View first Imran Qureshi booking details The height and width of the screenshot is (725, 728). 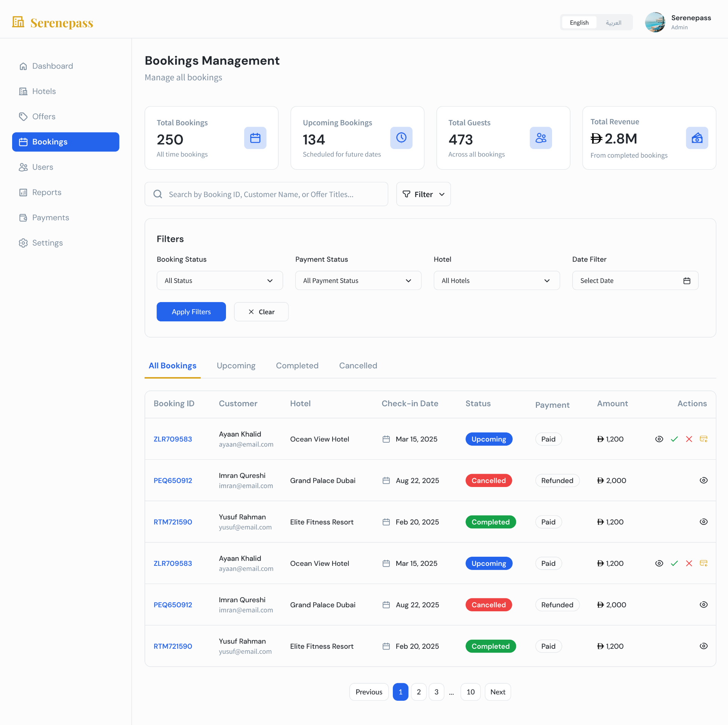[703, 480]
